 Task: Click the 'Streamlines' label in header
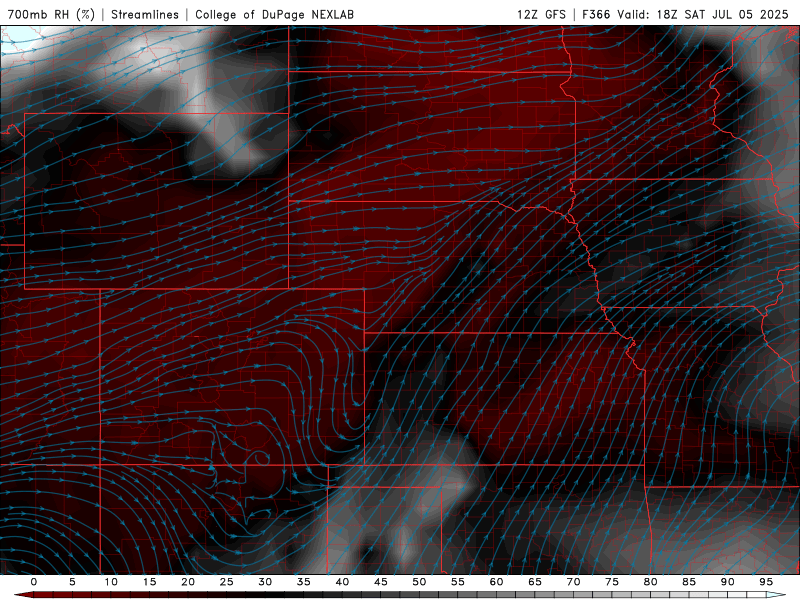pos(145,14)
